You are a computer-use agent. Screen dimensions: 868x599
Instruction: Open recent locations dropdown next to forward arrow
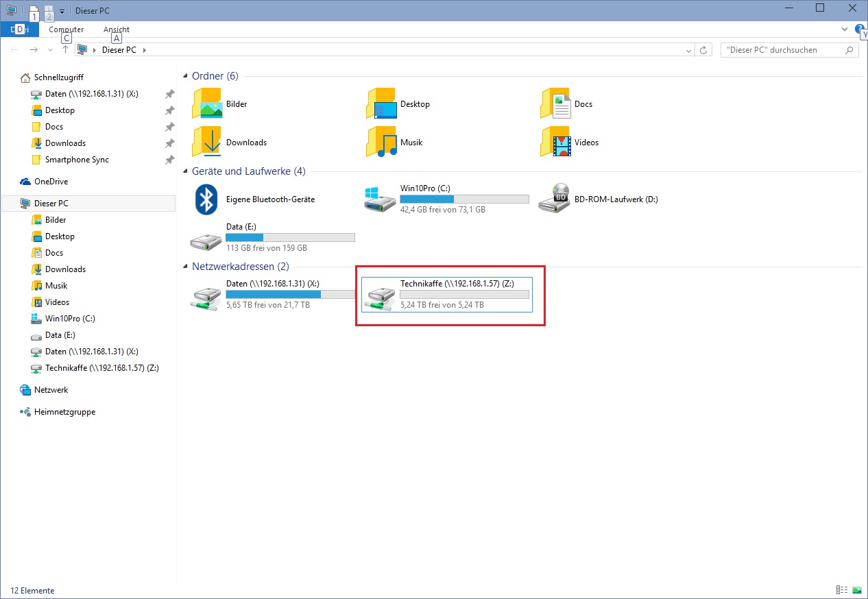pyautogui.click(x=50, y=50)
